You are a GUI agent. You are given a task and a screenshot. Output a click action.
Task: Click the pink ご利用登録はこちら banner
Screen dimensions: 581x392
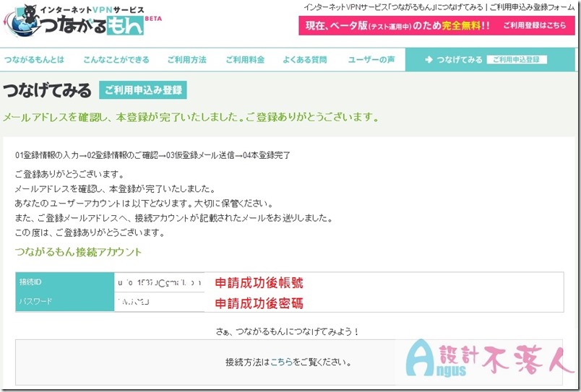pos(436,25)
